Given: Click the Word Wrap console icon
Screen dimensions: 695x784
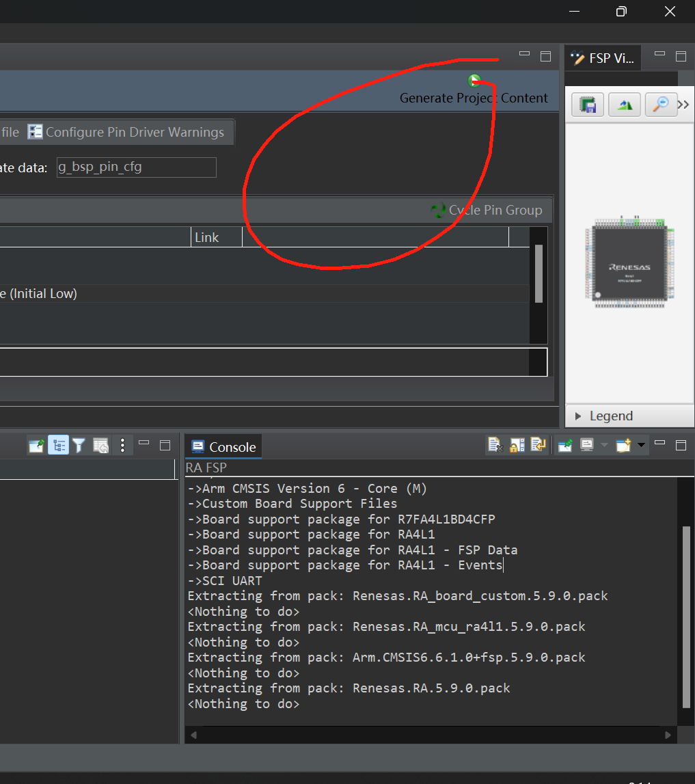Looking at the screenshot, I should (x=539, y=444).
